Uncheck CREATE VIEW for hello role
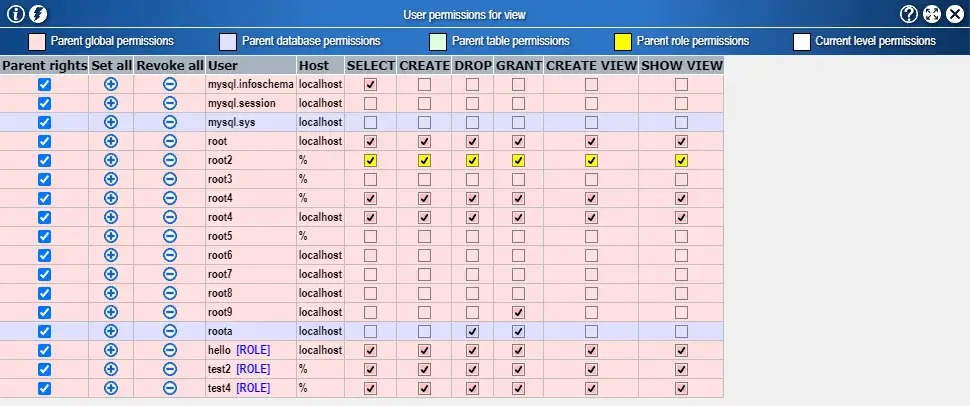This screenshot has height=406, width=970. pyautogui.click(x=591, y=350)
